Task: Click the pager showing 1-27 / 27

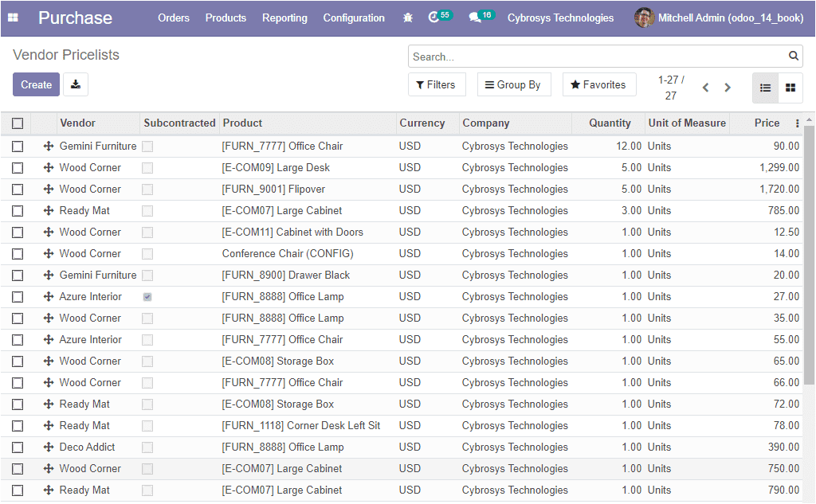Action: coord(671,88)
